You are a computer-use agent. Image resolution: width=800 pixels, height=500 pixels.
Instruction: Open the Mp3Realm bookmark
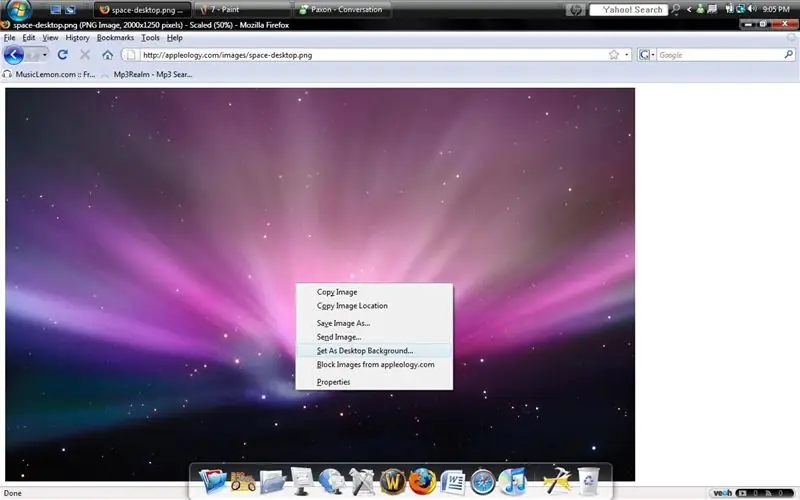(147, 74)
